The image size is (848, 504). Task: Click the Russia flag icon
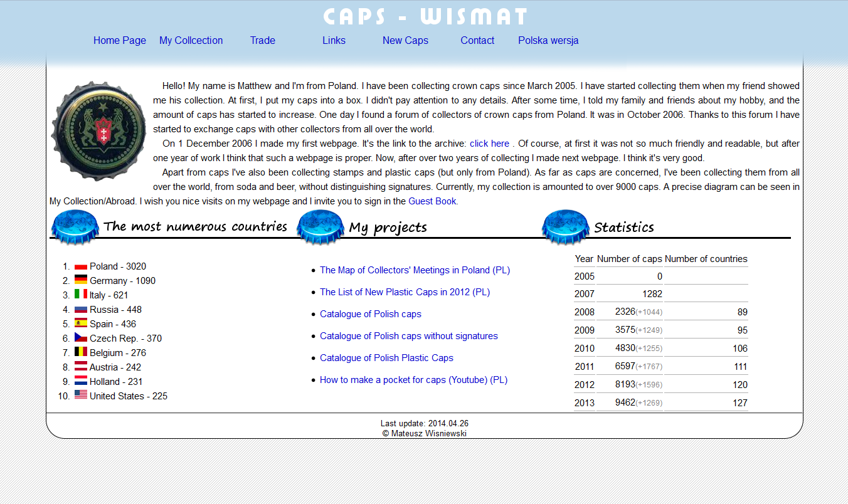coord(81,309)
